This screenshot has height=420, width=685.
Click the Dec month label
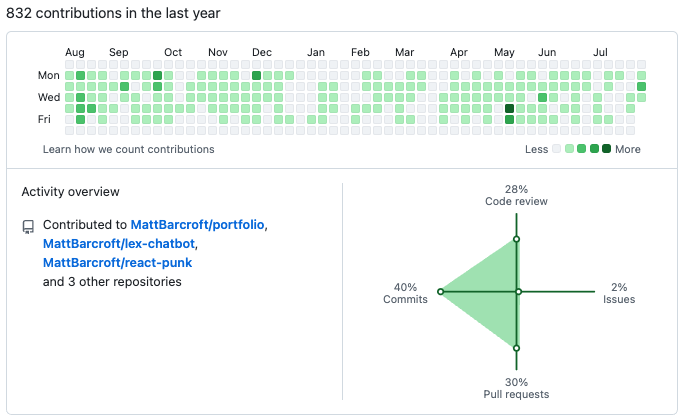tap(262, 52)
